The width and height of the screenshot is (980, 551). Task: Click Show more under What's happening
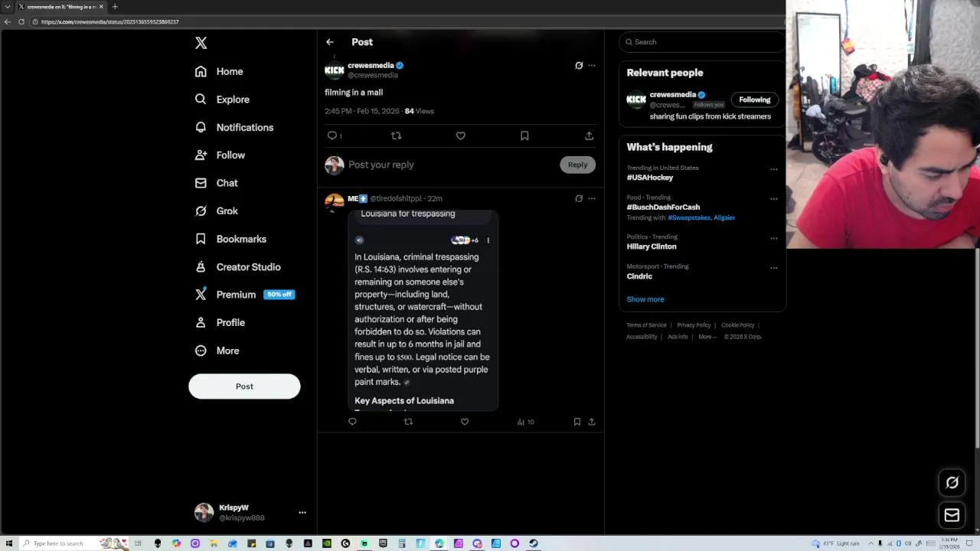pyautogui.click(x=645, y=299)
